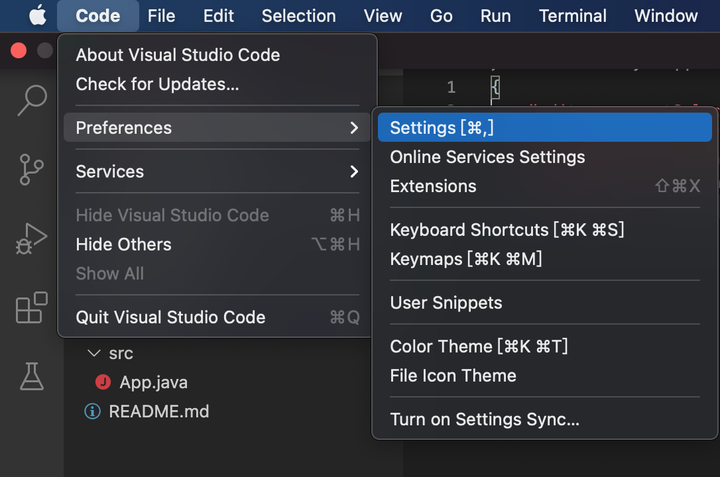The width and height of the screenshot is (720, 477).
Task: Click the Preferences submenu arrow
Action: (x=354, y=128)
